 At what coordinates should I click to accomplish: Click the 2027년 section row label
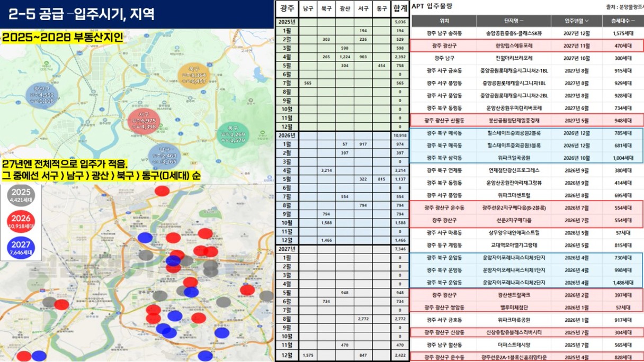click(287, 249)
